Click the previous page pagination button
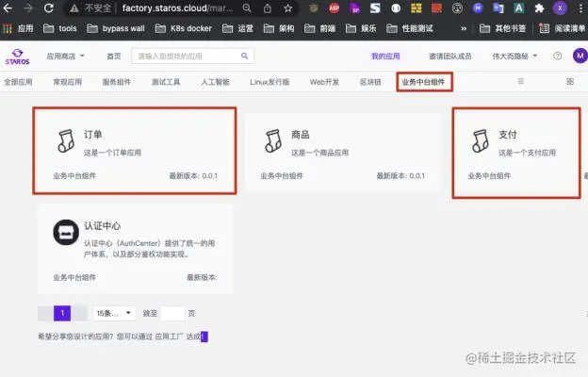Image resolution: width=588 pixels, height=377 pixels. point(46,313)
